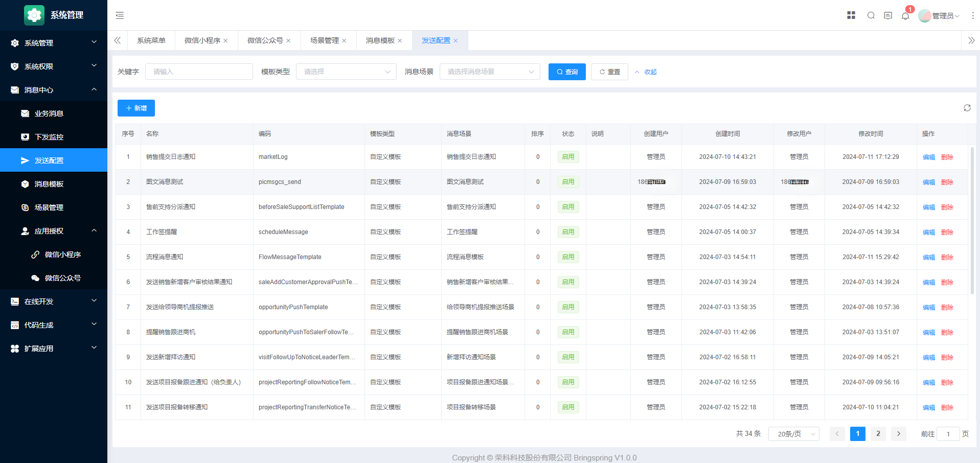Open the 20条/页 page size dropdown
This screenshot has width=980, height=463.
[x=793, y=434]
